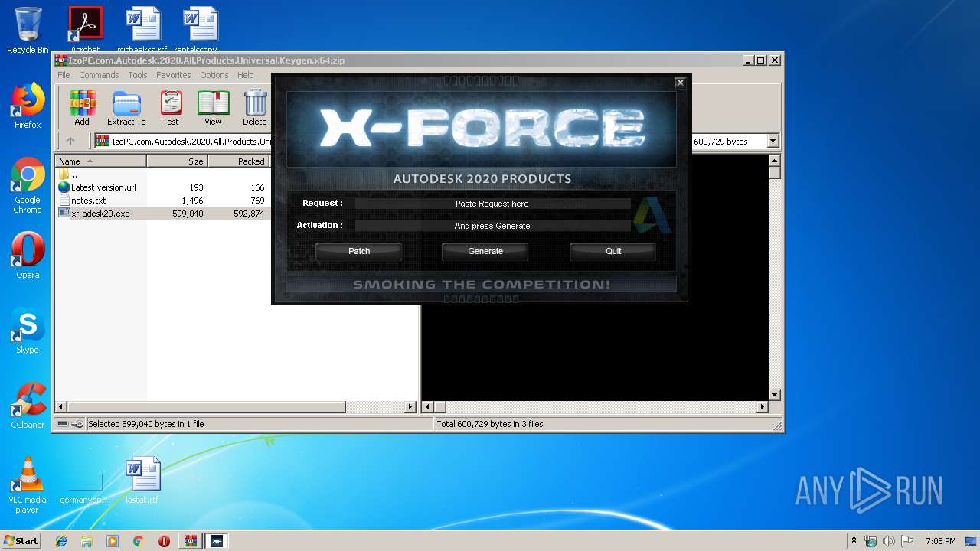
Task: Open the Favorites menu
Action: coord(174,75)
